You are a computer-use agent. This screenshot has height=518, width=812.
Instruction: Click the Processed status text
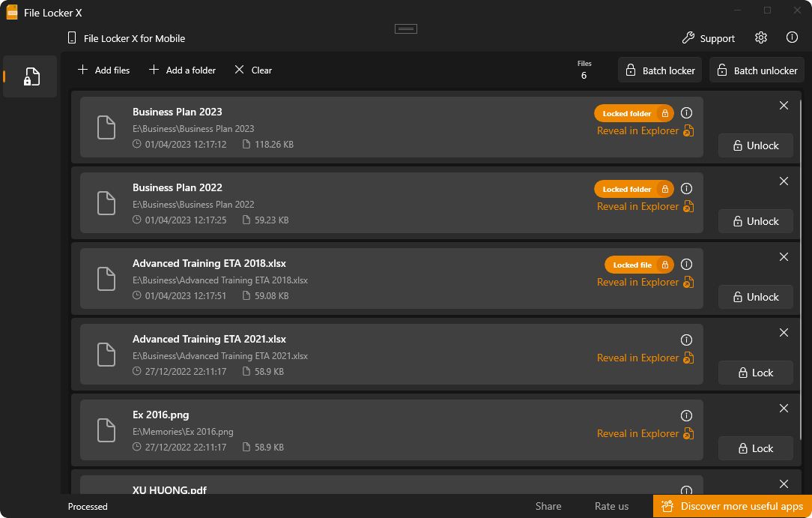click(x=88, y=507)
